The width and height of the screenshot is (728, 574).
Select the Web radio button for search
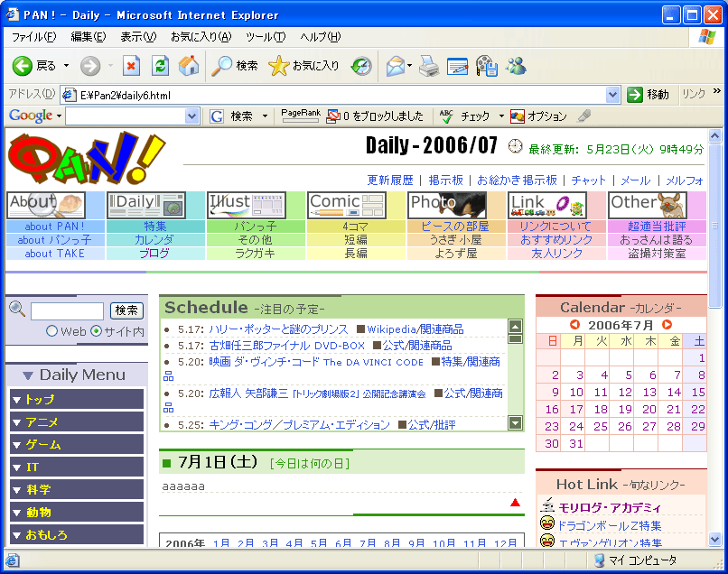51,331
